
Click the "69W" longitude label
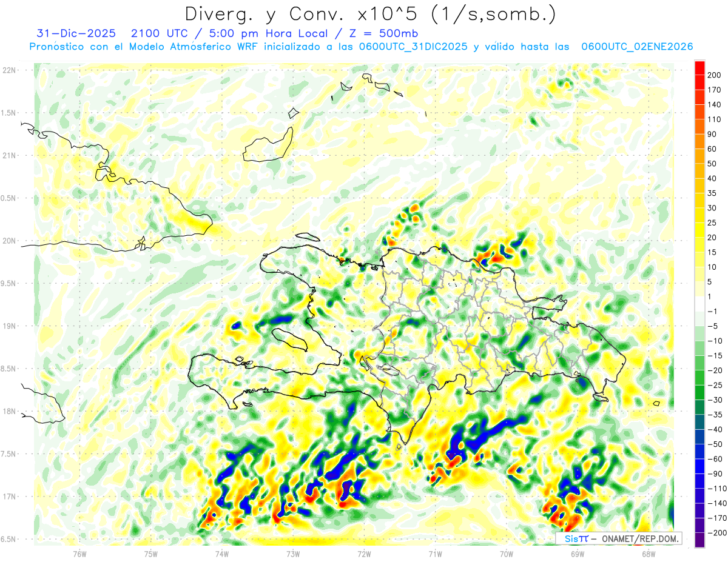(578, 553)
